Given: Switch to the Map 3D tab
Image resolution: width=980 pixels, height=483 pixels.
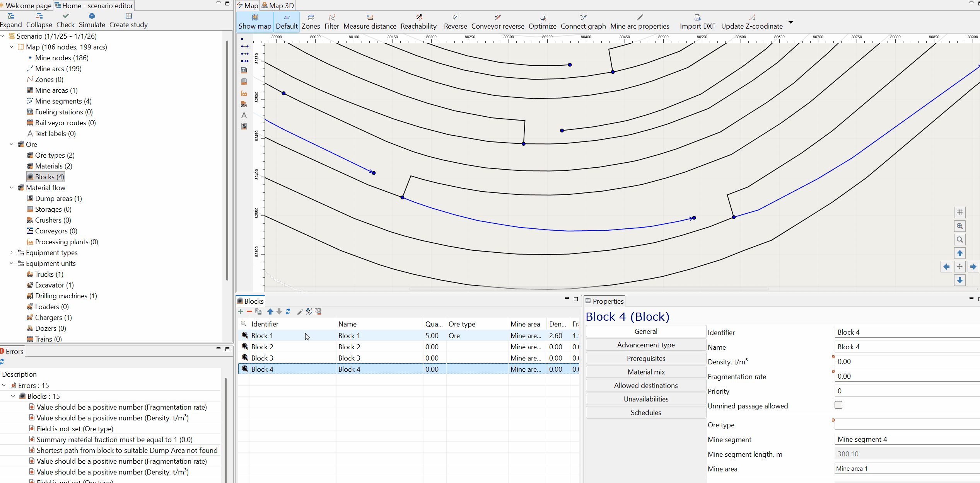Looking at the screenshot, I should coord(278,5).
